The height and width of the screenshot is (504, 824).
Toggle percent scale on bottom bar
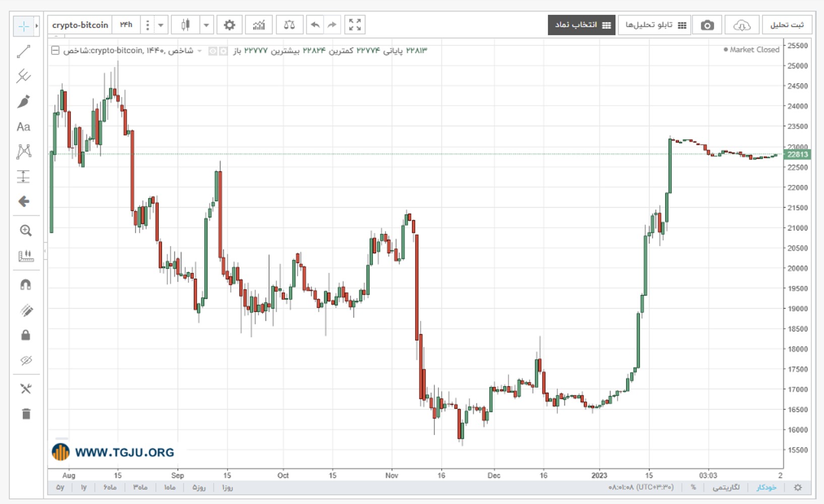click(693, 487)
